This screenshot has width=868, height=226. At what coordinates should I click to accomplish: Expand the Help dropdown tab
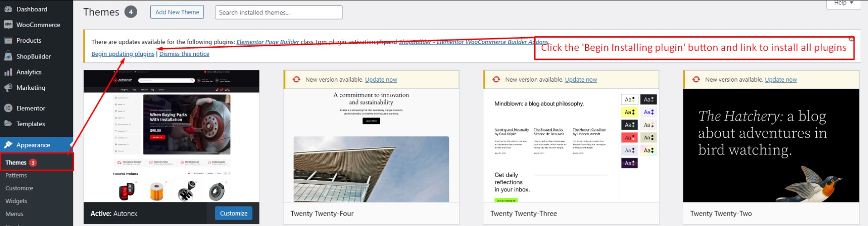(844, 3)
